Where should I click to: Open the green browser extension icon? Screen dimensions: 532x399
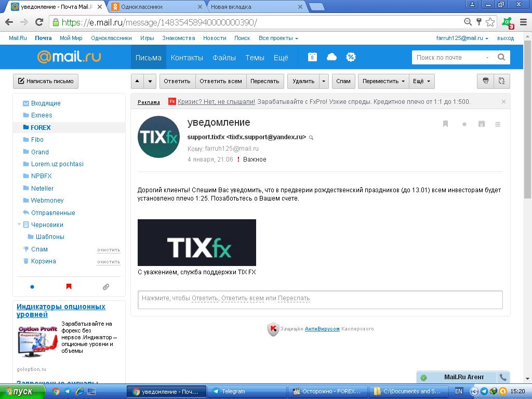[508, 23]
